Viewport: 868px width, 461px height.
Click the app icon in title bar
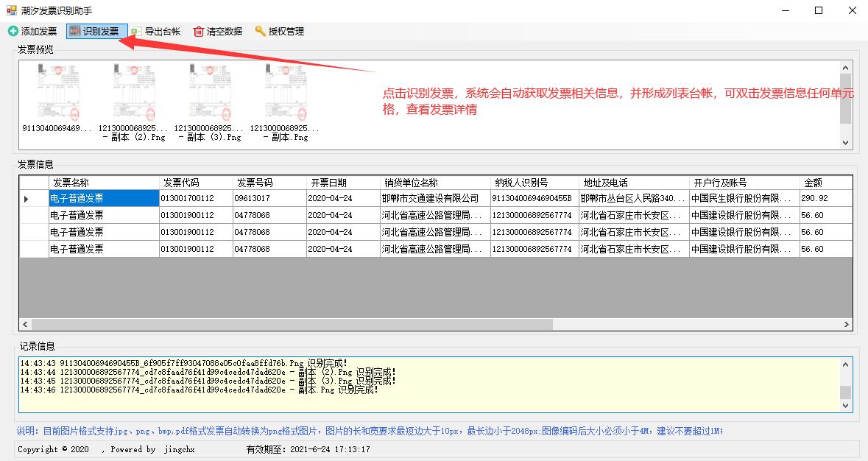(12, 10)
